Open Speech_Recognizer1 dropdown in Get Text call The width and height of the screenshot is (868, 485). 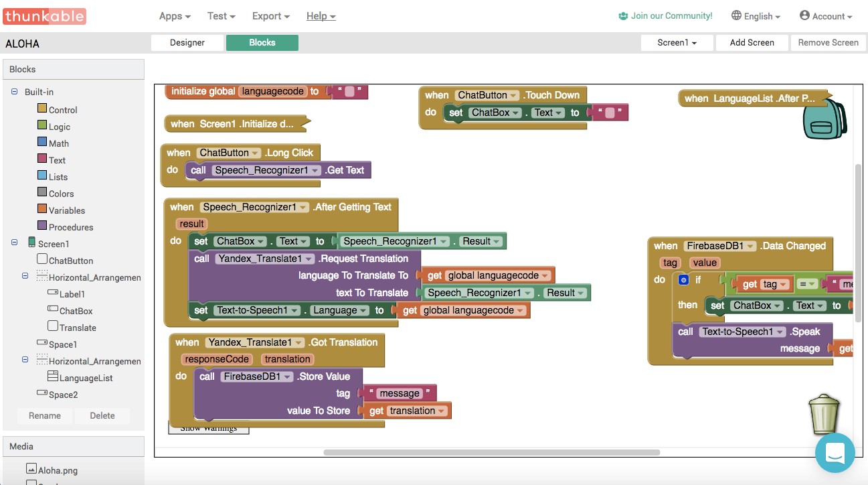click(x=267, y=170)
